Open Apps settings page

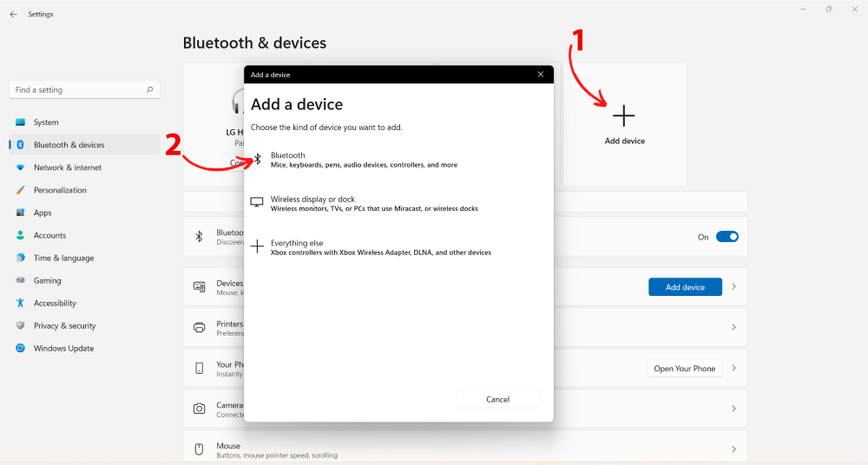coord(85,213)
